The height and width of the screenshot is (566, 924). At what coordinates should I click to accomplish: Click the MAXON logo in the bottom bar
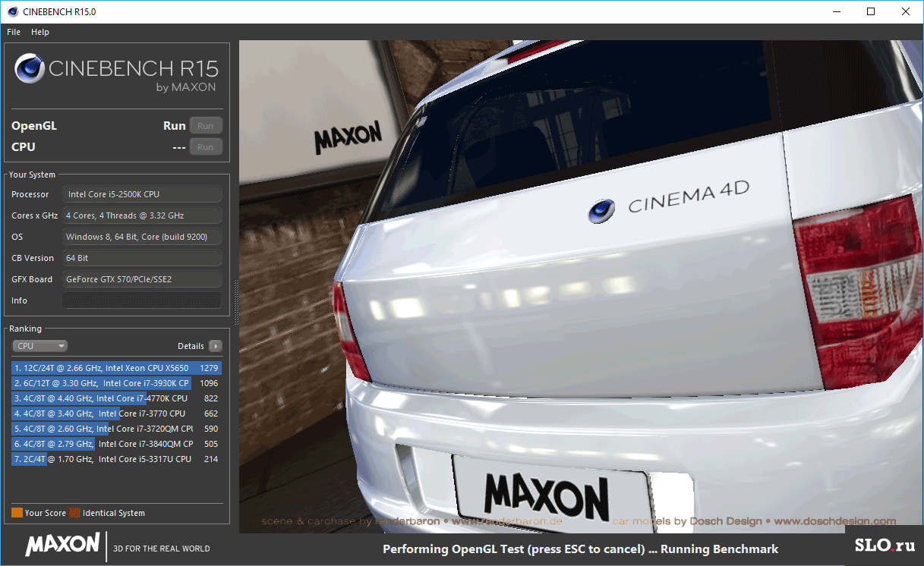coord(63,544)
